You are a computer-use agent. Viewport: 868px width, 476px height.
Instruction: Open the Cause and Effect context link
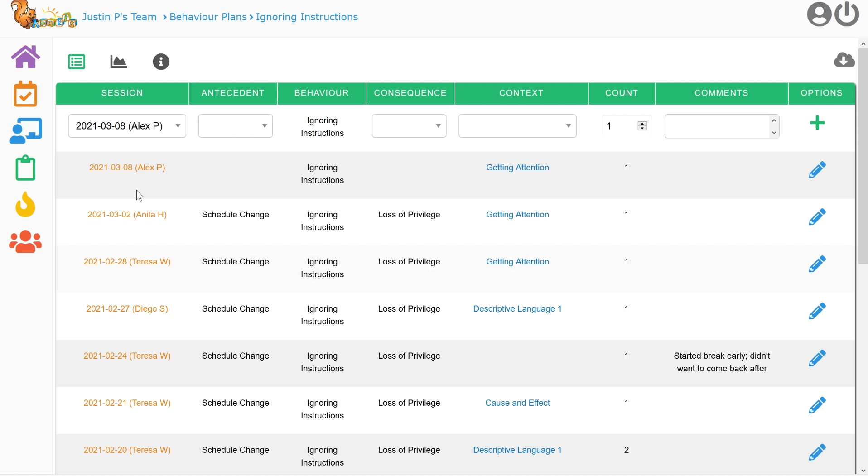click(517, 404)
